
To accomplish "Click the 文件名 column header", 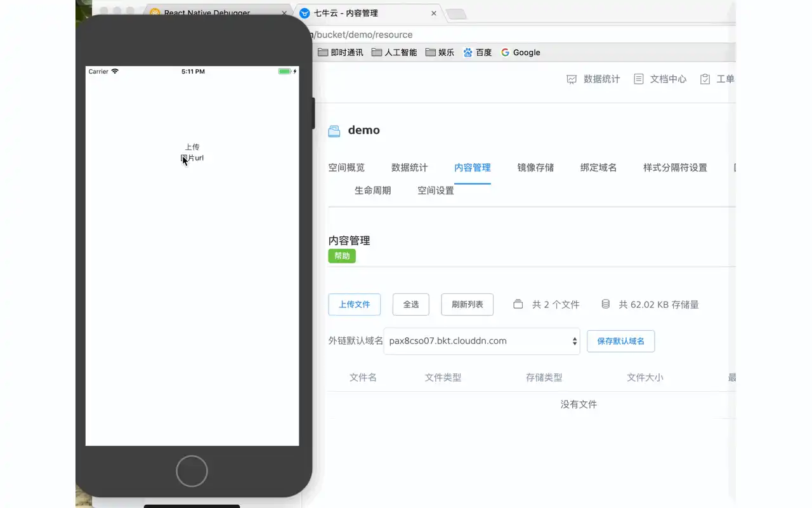I will tap(363, 378).
